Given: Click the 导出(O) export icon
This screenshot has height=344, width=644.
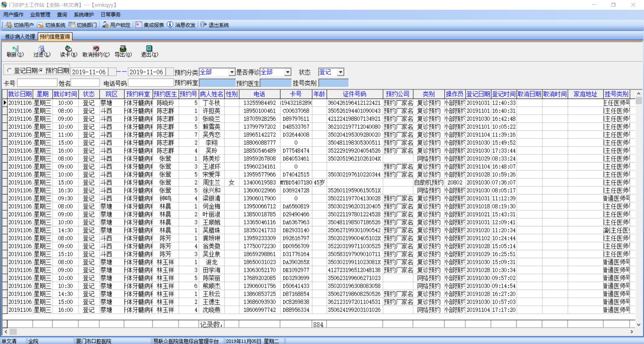Looking at the screenshot, I should point(123,49).
